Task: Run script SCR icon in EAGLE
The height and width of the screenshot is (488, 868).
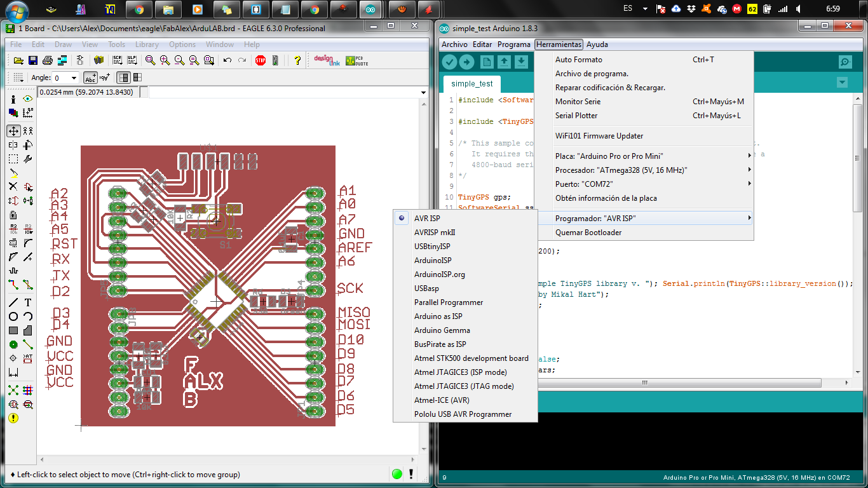Action: click(117, 60)
